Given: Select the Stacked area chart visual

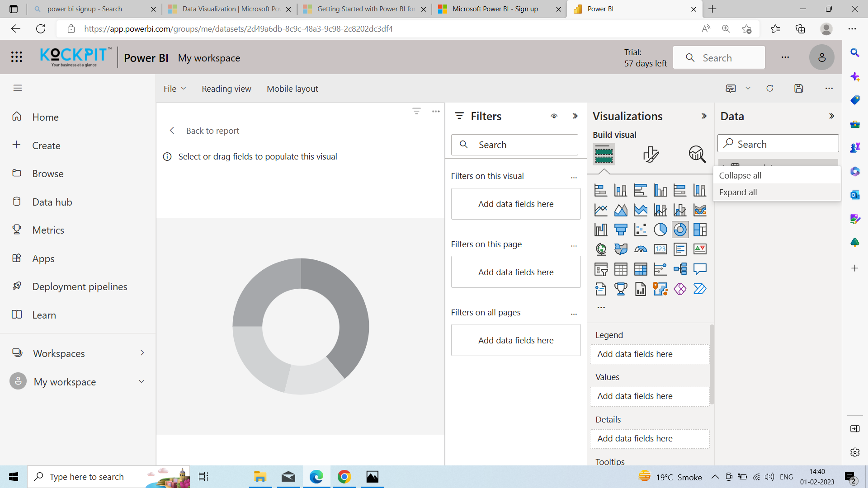Looking at the screenshot, I should [x=641, y=210].
